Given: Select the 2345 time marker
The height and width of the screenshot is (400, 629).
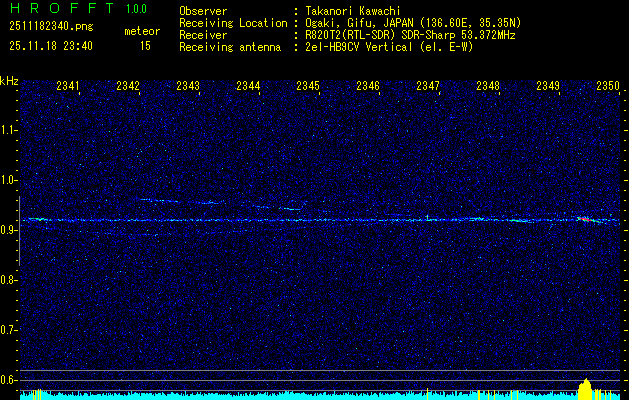Looking at the screenshot, I should point(308,87).
